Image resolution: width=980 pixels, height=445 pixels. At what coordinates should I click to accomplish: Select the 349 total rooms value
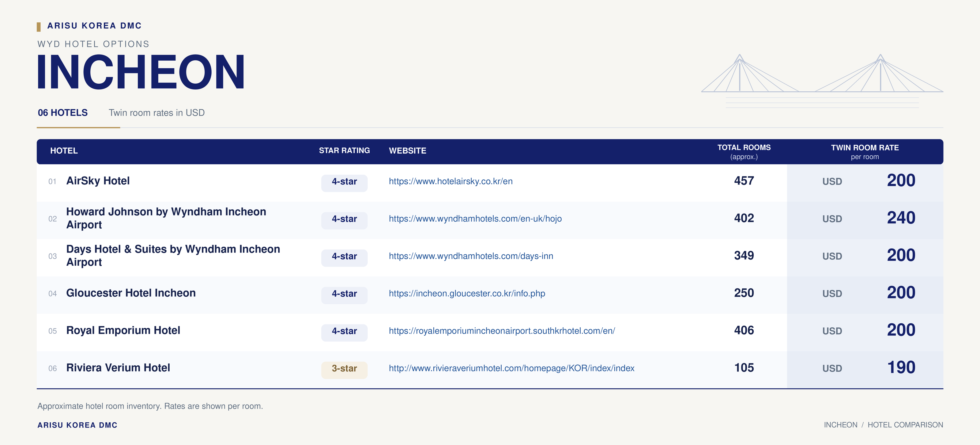tap(744, 255)
